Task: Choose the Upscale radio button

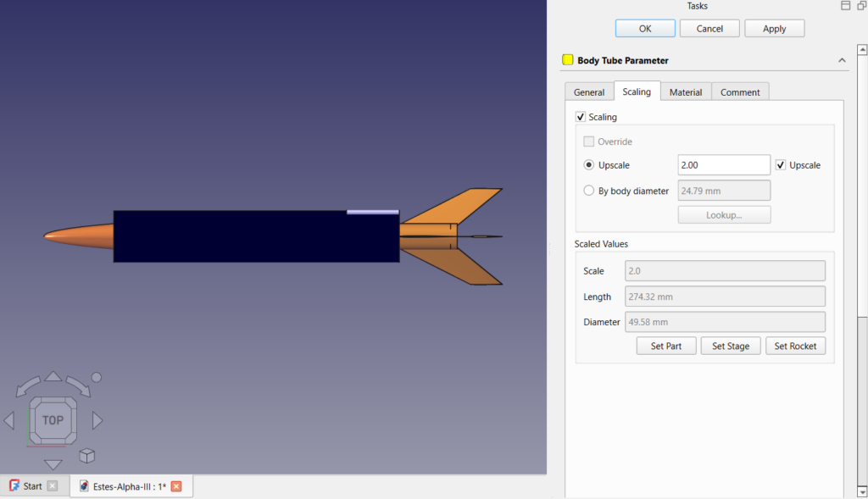Action: (x=589, y=165)
